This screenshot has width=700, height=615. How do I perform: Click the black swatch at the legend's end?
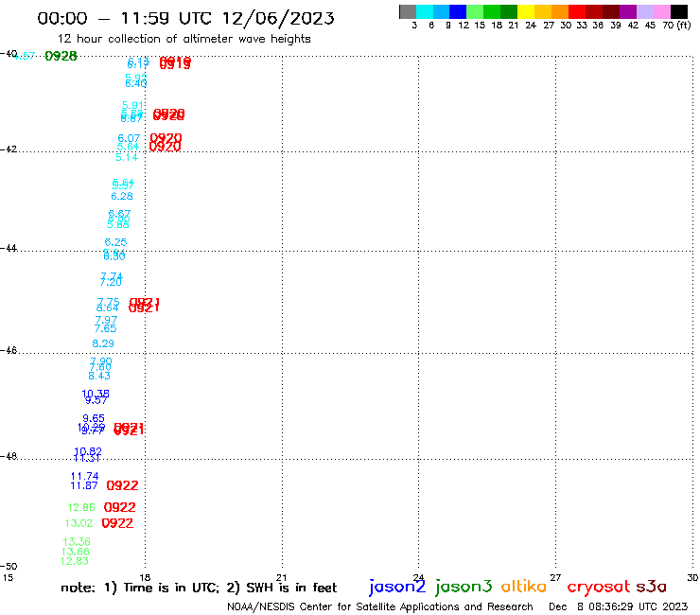click(x=679, y=11)
